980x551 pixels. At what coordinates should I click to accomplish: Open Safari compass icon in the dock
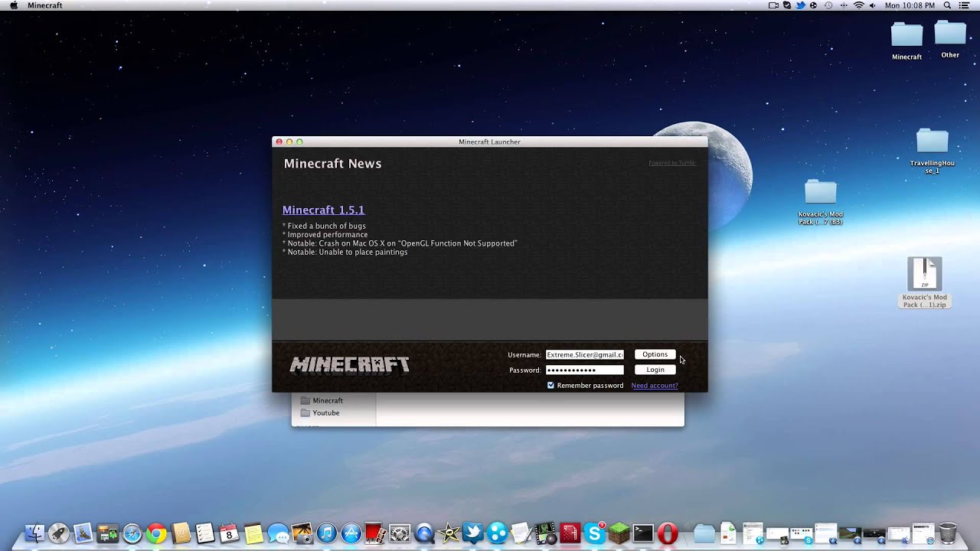pos(132,533)
